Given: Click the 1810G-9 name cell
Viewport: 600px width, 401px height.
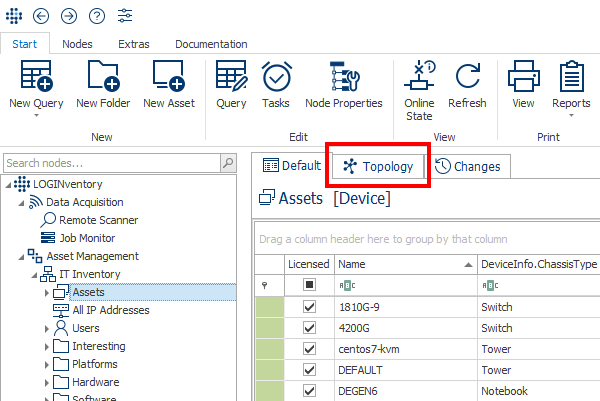Looking at the screenshot, I should 406,307.
